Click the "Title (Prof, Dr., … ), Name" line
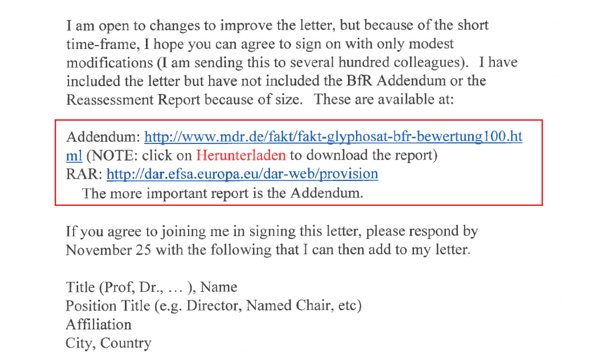 point(151,287)
